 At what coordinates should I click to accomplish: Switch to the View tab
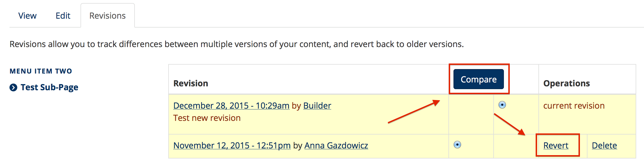[x=27, y=16]
